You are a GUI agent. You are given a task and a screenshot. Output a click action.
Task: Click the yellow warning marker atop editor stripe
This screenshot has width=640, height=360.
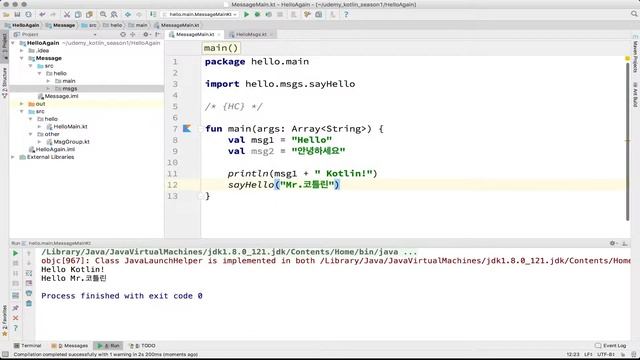(x=628, y=59)
